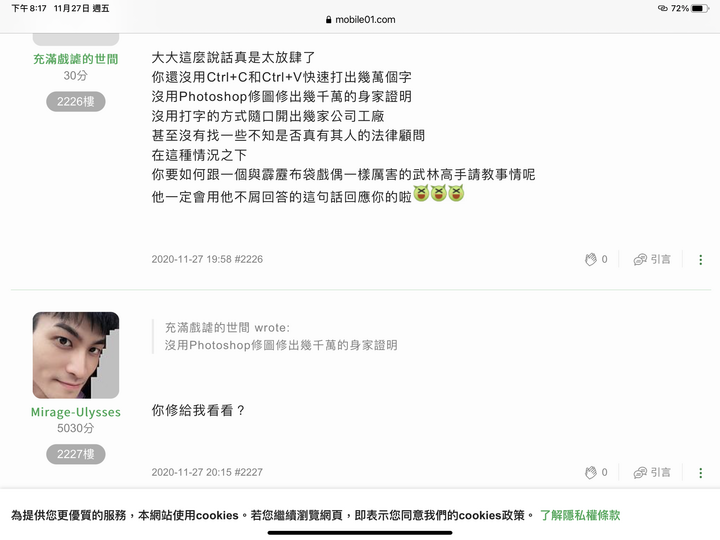Viewport: 720px width, 540px height.
Task: Open the three-dot menu on post #2226
Action: point(700,260)
